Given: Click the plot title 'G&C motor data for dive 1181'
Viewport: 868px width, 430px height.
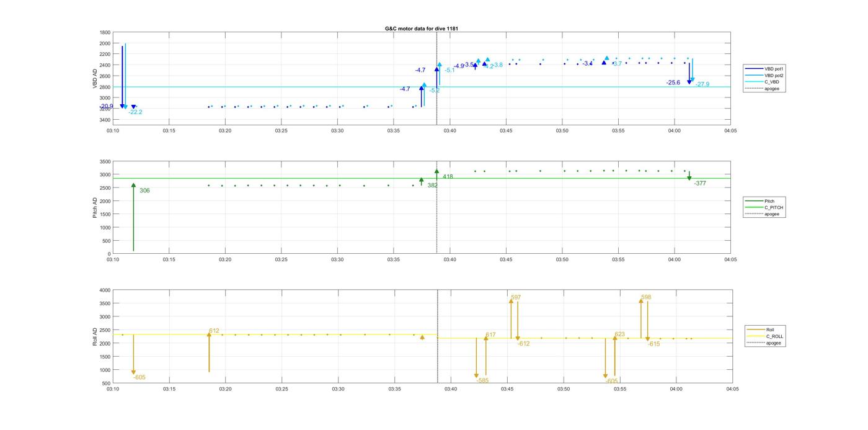Looking at the screenshot, I should coord(422,29).
